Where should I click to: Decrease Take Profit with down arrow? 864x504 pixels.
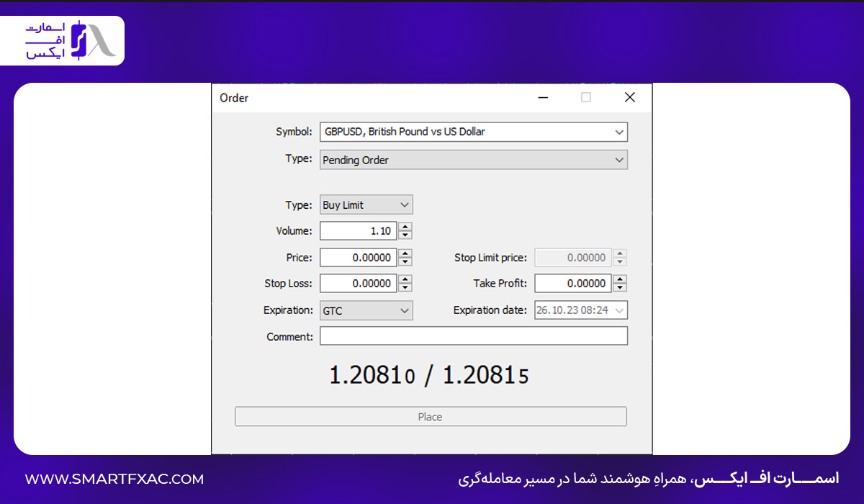620,288
